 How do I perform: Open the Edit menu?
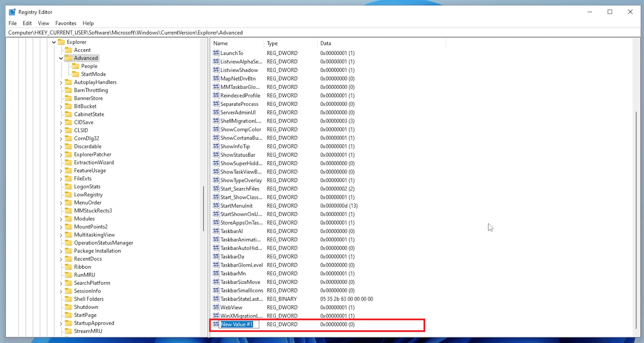pos(27,23)
